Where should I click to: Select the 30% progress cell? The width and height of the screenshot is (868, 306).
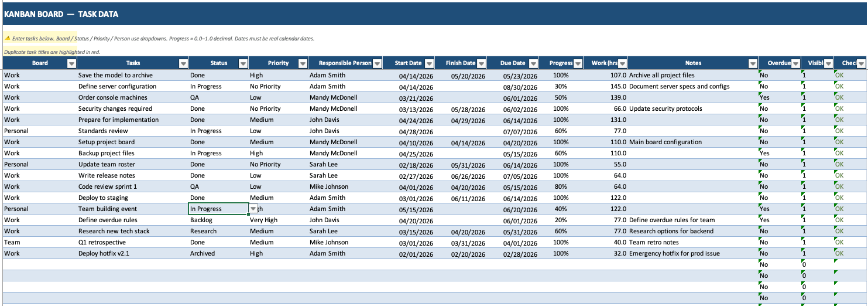tap(562, 86)
